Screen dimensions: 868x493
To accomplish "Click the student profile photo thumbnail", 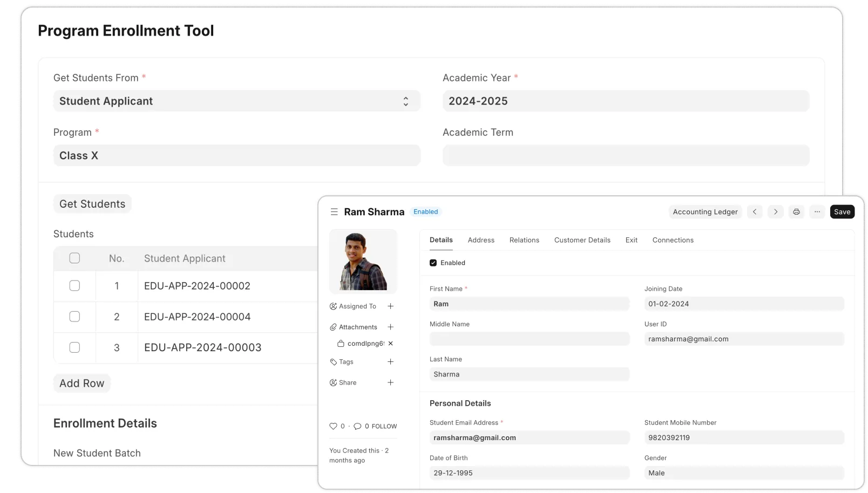I will pos(363,261).
